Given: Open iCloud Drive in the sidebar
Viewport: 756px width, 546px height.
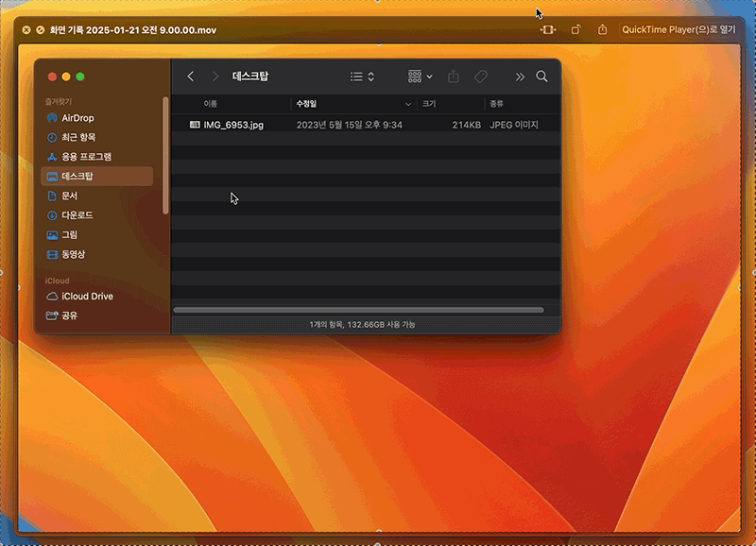Looking at the screenshot, I should pos(97,297).
